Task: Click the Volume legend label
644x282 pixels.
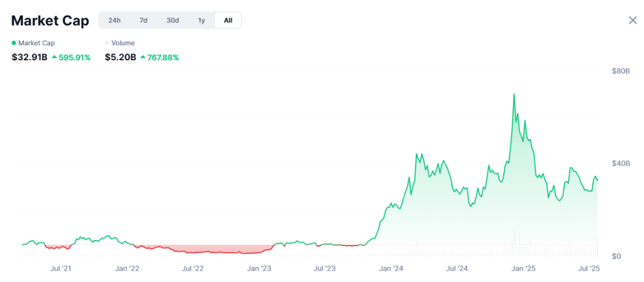Action: 123,43
